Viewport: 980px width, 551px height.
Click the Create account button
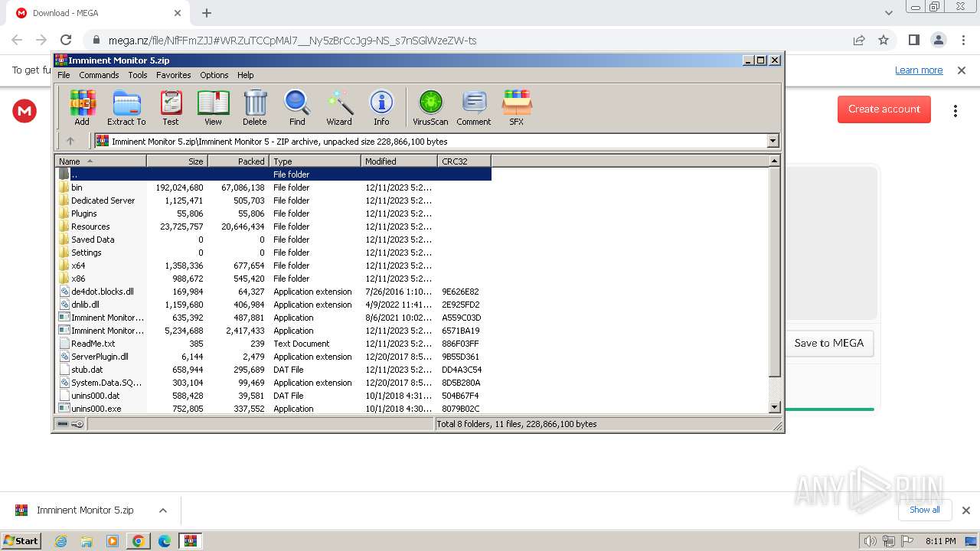pos(884,109)
